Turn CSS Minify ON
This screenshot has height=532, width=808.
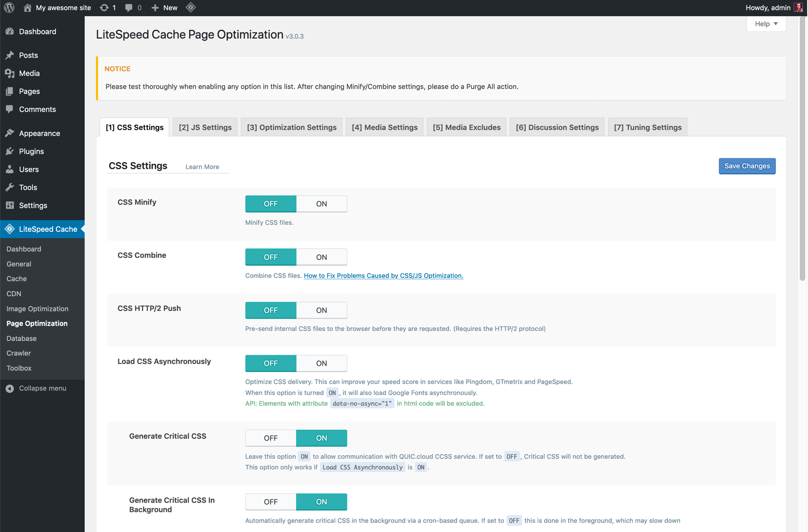pyautogui.click(x=322, y=204)
